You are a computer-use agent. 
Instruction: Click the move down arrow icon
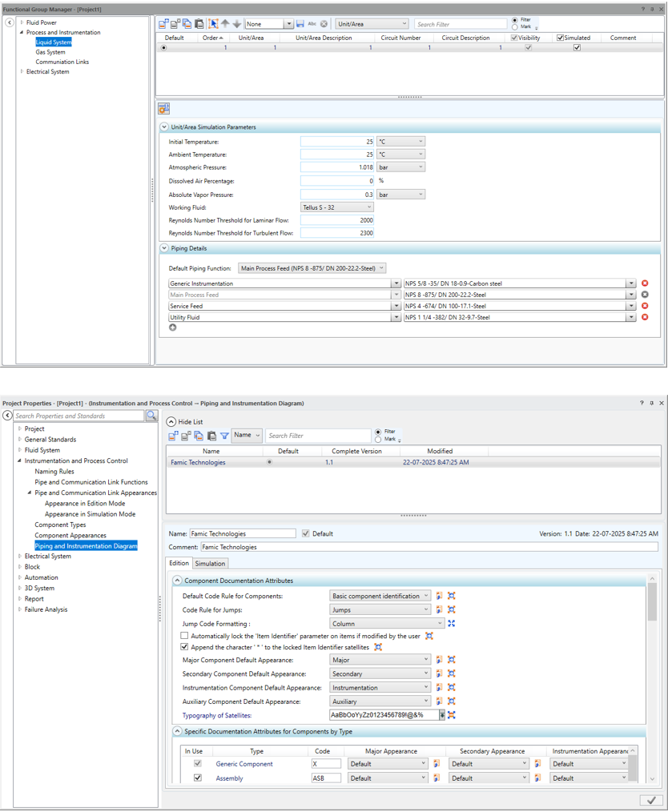236,24
